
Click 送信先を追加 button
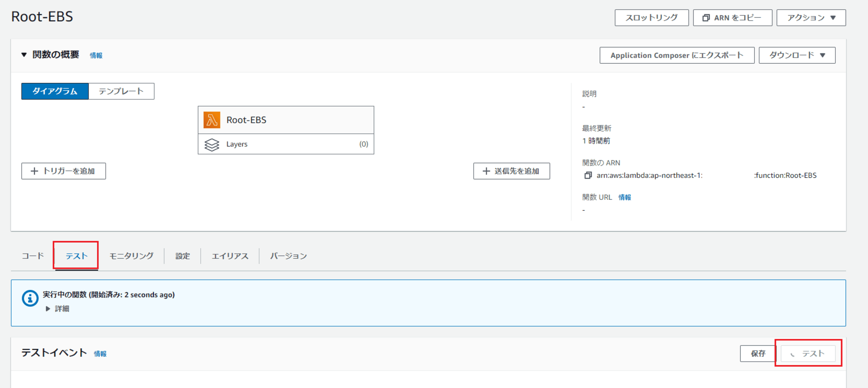tap(511, 171)
